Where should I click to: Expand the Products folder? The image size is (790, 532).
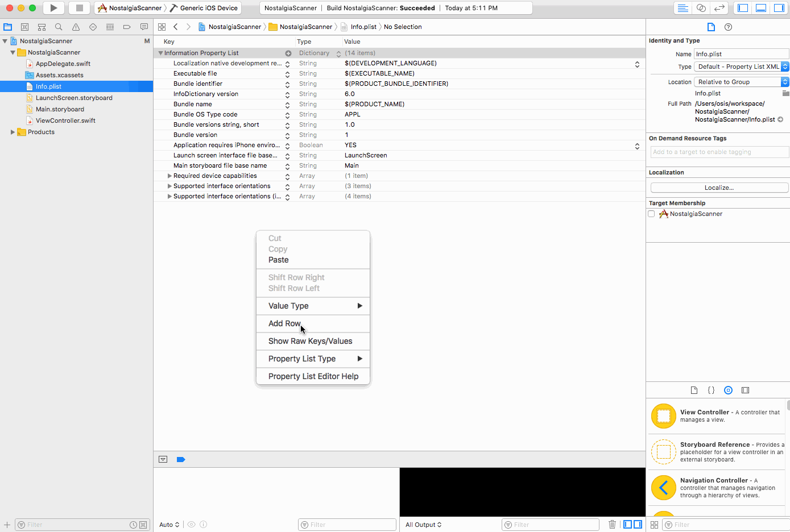click(x=13, y=132)
